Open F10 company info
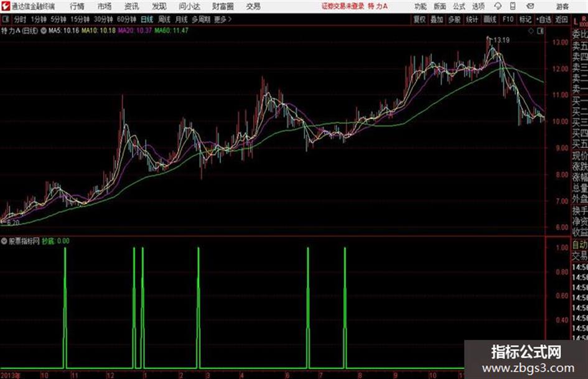 pyautogui.click(x=508, y=19)
